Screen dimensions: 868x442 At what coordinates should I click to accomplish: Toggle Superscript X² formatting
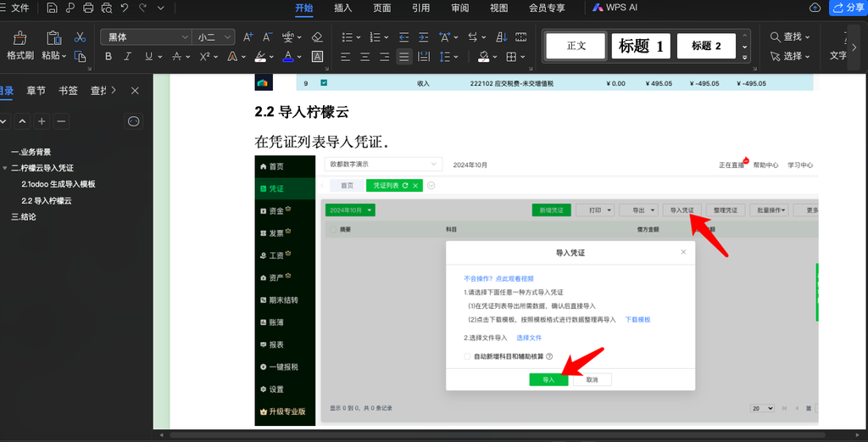(x=205, y=57)
